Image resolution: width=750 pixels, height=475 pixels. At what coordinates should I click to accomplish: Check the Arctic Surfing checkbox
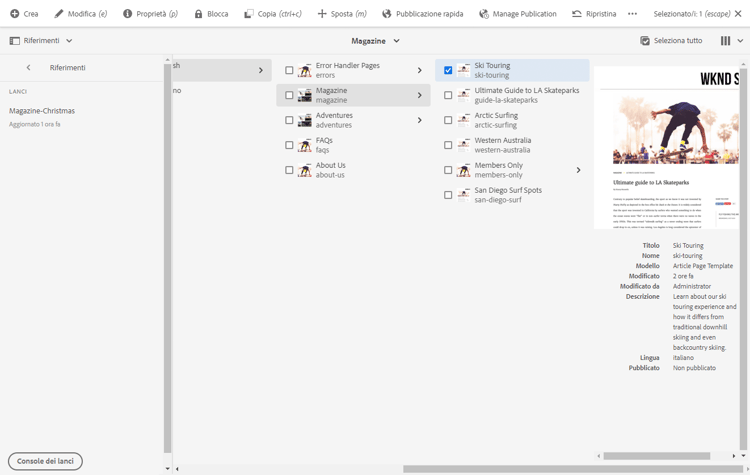point(448,120)
